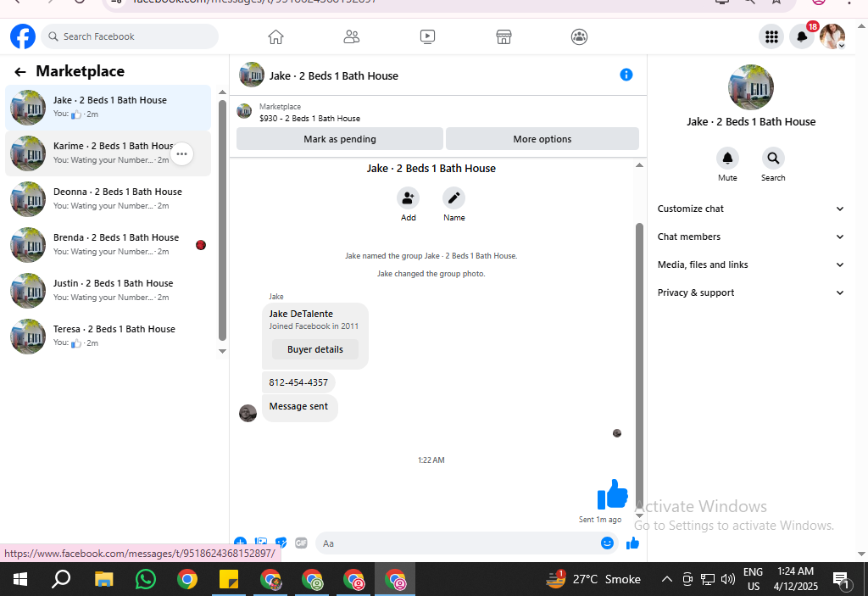
Task: Click chat header Jake group avatar
Action: [x=251, y=75]
